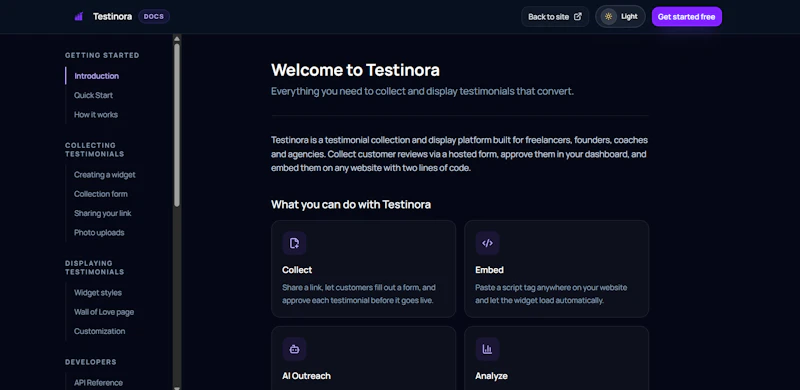This screenshot has height=390, width=800.
Task: Open the Photo uploads page
Action: (99, 233)
